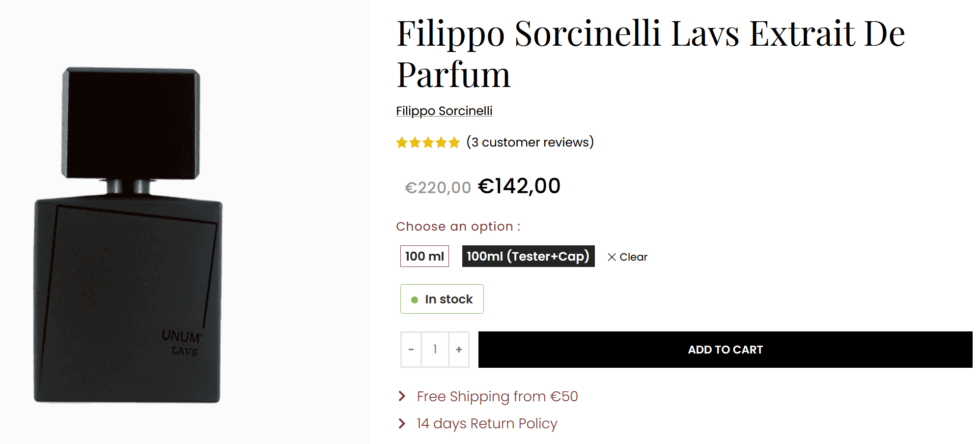Open 14 days Return Policy info
Image resolution: width=980 pixels, height=444 pixels.
click(487, 423)
